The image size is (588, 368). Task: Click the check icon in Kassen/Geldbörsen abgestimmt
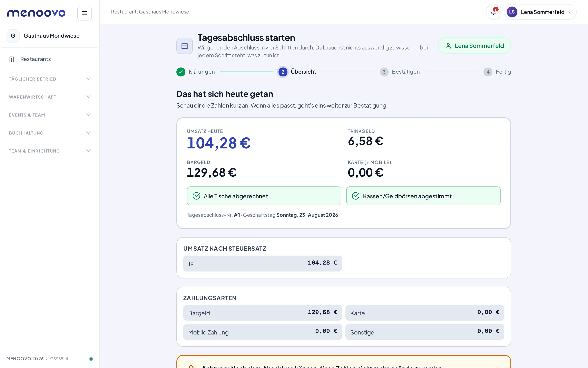(355, 196)
